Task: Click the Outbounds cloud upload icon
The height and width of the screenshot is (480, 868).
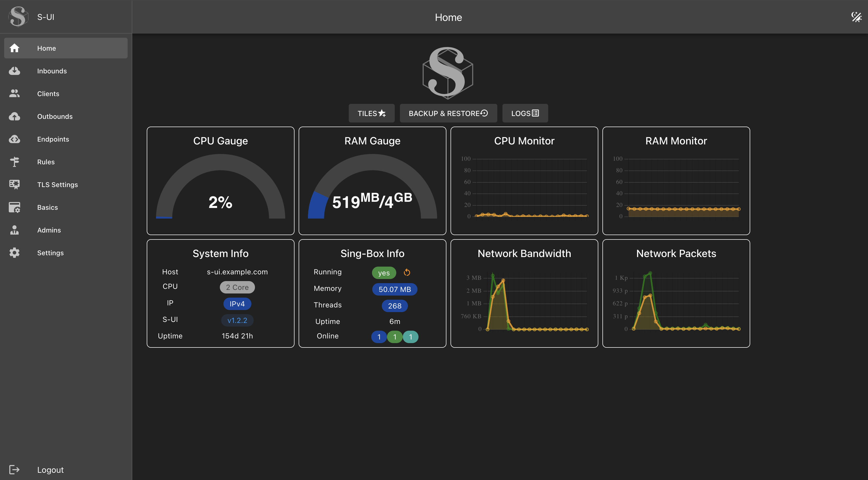Action: coord(14,116)
